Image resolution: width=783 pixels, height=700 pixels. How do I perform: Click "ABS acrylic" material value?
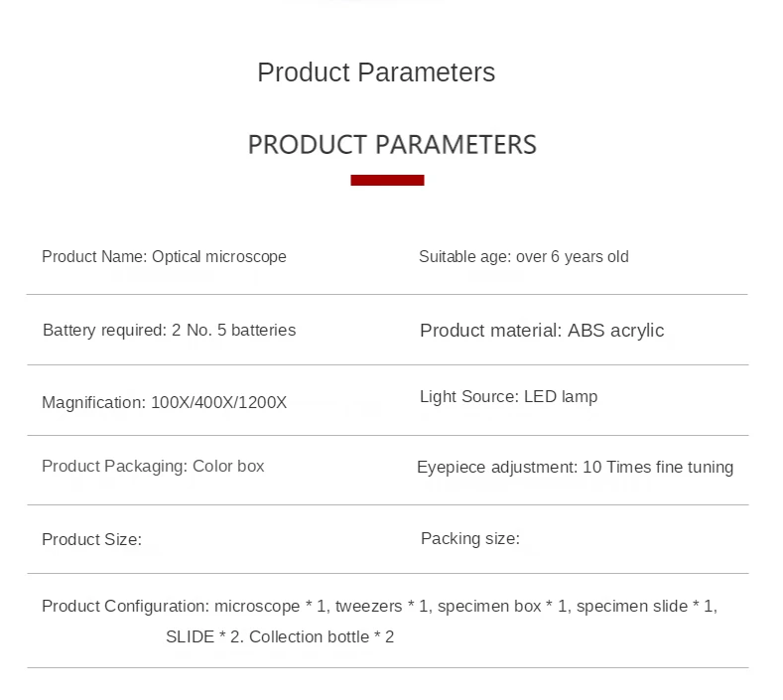point(615,331)
